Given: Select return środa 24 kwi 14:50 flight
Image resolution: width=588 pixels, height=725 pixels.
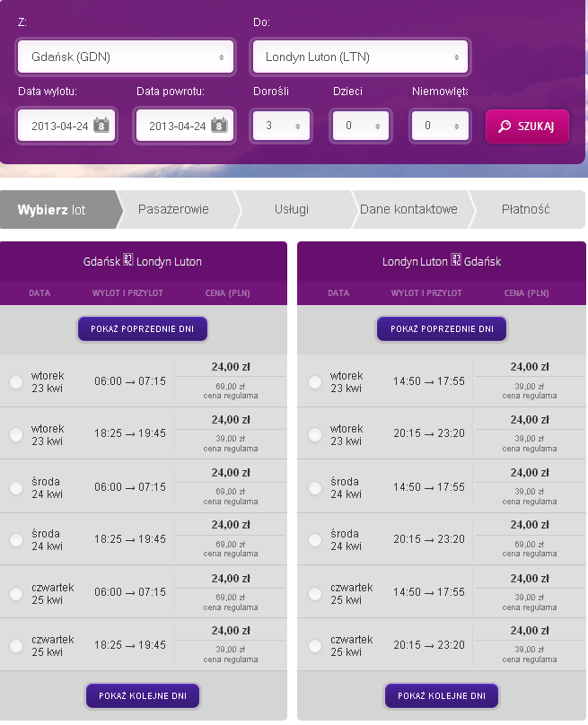Looking at the screenshot, I should [315, 488].
